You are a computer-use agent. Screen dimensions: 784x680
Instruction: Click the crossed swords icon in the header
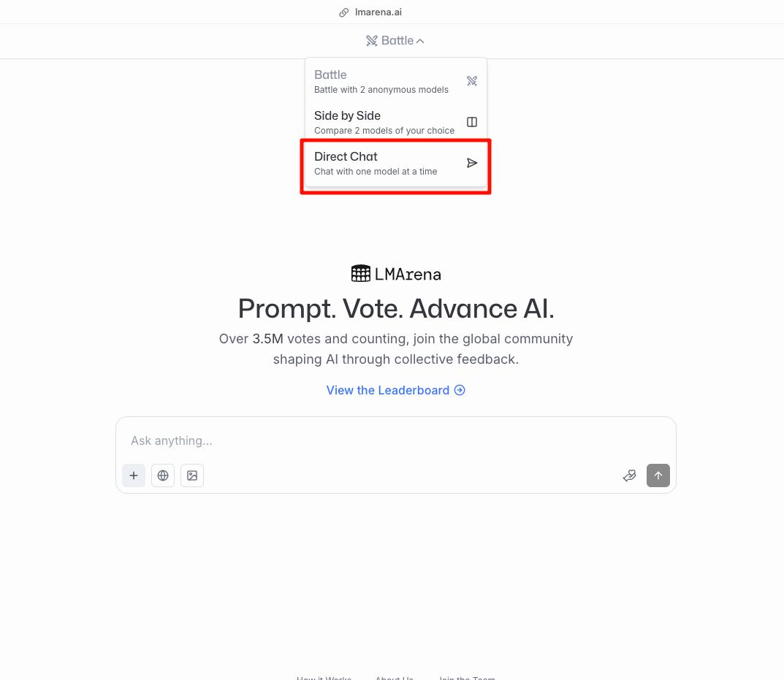(371, 40)
